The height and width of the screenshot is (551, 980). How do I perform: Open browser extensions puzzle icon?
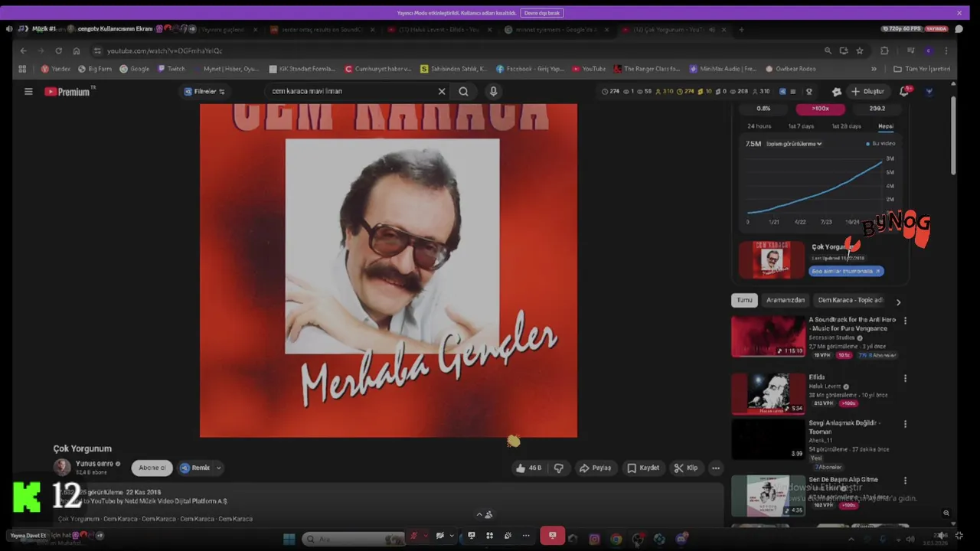click(884, 51)
